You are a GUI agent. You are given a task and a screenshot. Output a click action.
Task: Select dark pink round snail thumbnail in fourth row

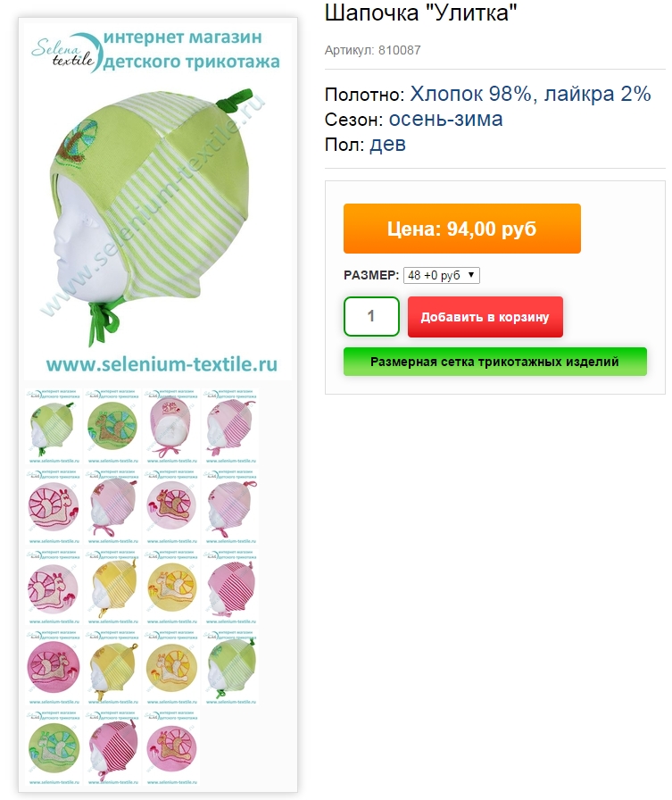point(54,667)
